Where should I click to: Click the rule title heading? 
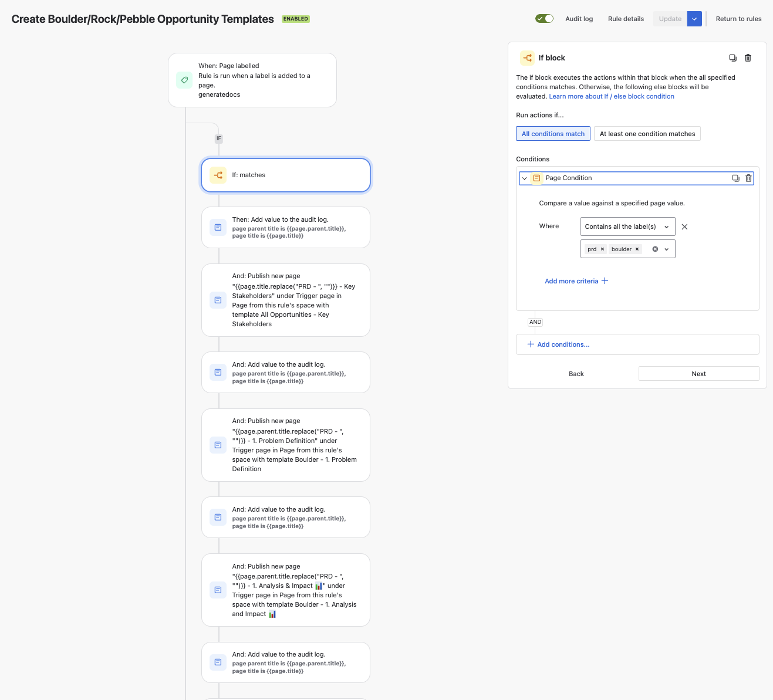coord(143,19)
